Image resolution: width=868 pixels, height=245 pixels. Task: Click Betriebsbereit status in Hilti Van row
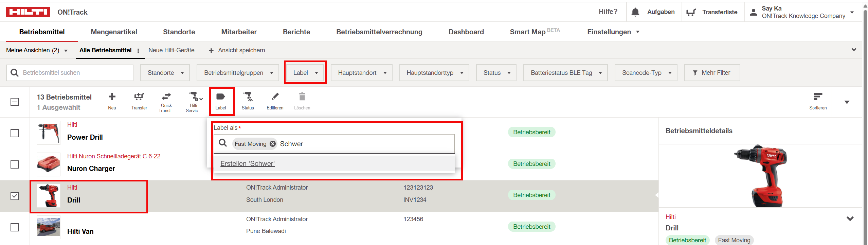(x=532, y=227)
